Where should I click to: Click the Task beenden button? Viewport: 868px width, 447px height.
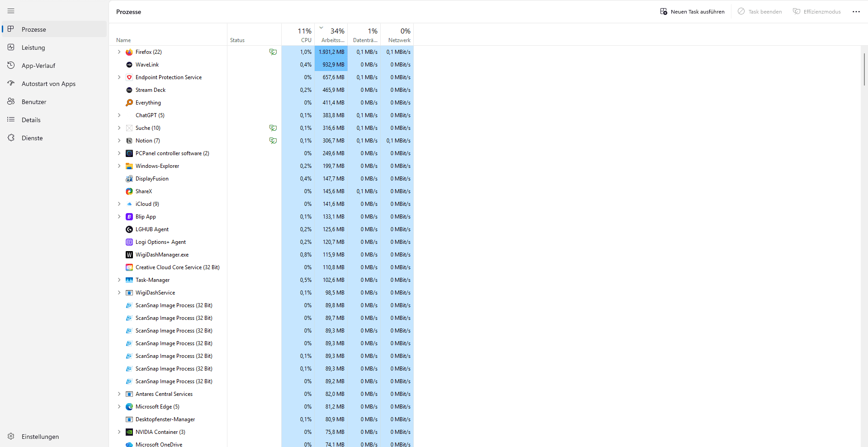point(759,12)
